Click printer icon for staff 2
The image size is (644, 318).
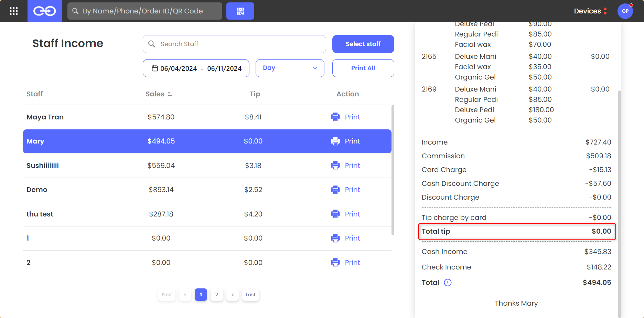335,263
